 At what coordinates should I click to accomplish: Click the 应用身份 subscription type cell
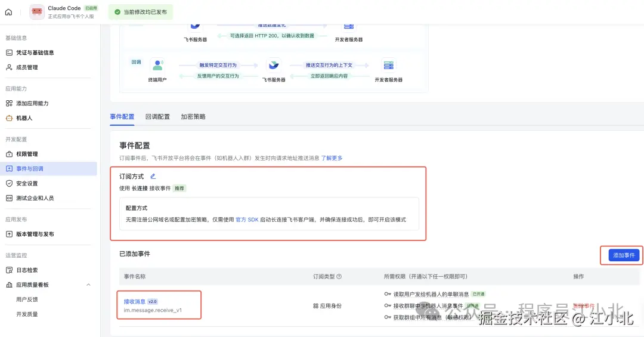tap(327, 306)
